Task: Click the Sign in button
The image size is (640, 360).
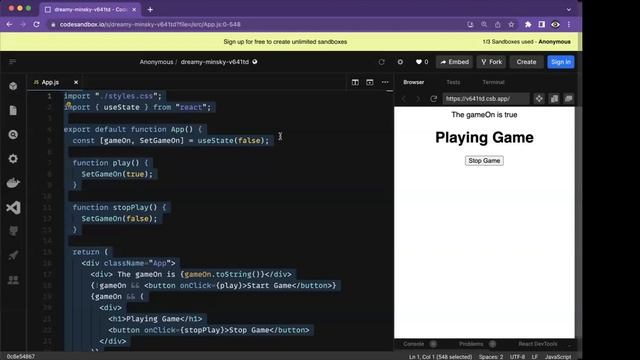Action: (x=561, y=62)
